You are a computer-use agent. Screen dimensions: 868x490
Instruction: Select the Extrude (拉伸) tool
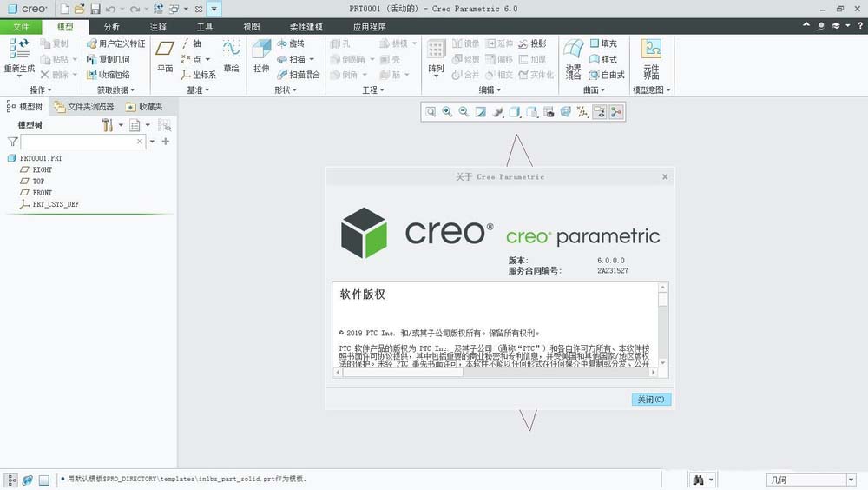pyautogui.click(x=261, y=56)
